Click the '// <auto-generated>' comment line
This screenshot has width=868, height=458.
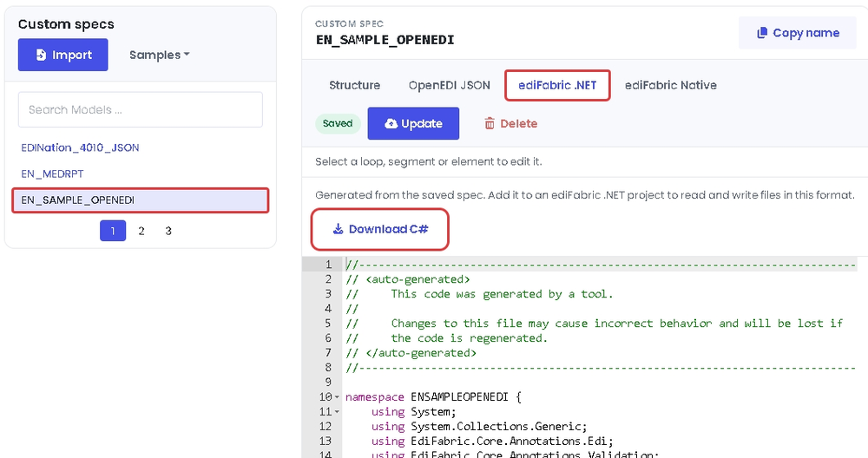click(x=408, y=279)
